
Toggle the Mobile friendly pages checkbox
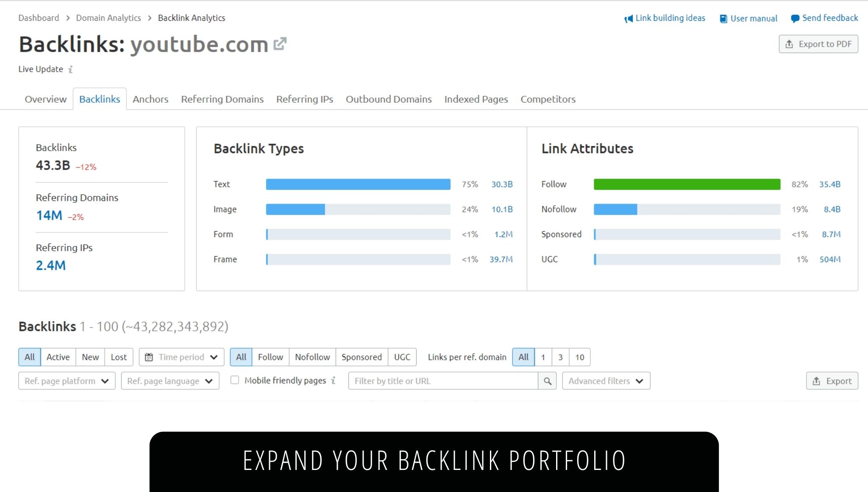pyautogui.click(x=234, y=380)
